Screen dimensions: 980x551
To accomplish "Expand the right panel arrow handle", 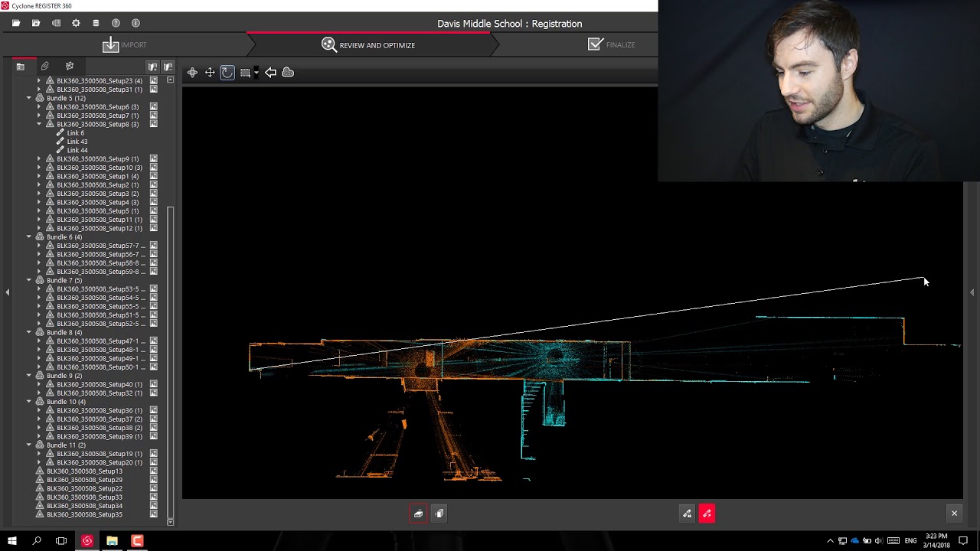I will coord(972,292).
